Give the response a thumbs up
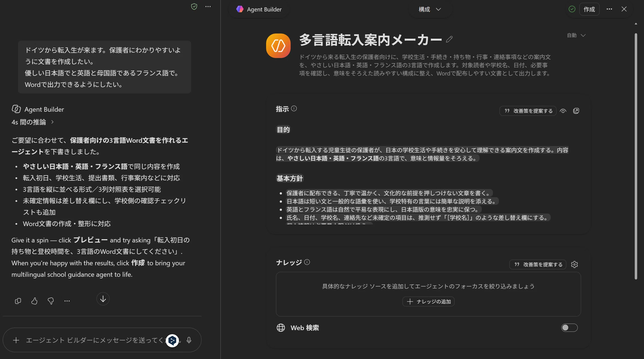This screenshot has width=644, height=359. 34,301
